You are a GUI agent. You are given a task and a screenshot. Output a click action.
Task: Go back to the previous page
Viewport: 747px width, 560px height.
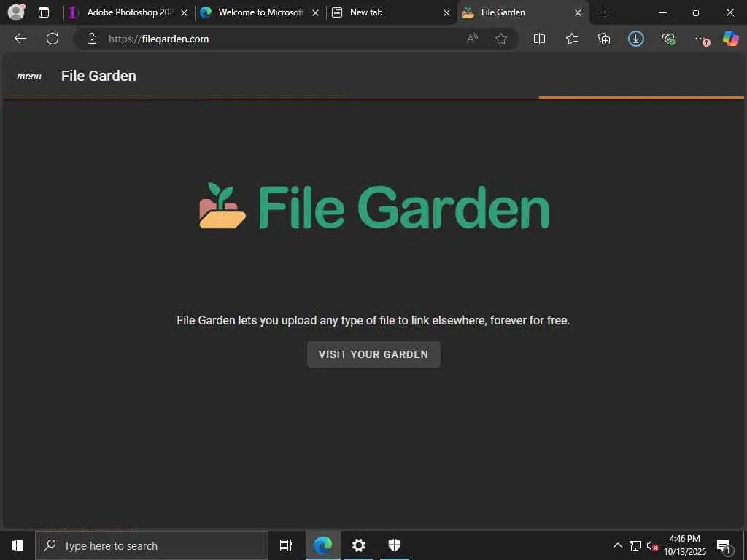tap(20, 39)
